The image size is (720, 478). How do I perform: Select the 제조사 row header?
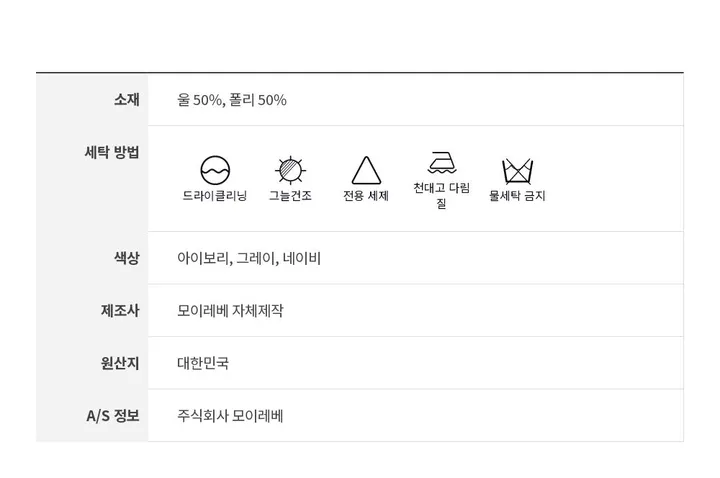coord(120,310)
